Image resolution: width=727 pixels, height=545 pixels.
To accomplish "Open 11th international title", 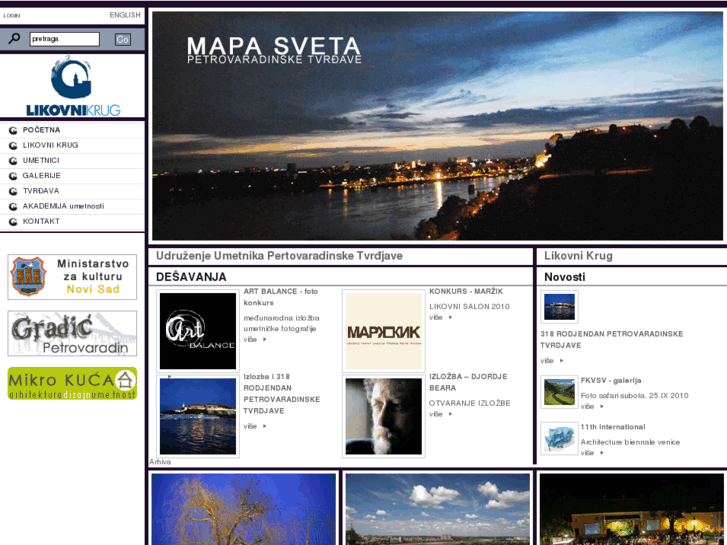I will 613,427.
